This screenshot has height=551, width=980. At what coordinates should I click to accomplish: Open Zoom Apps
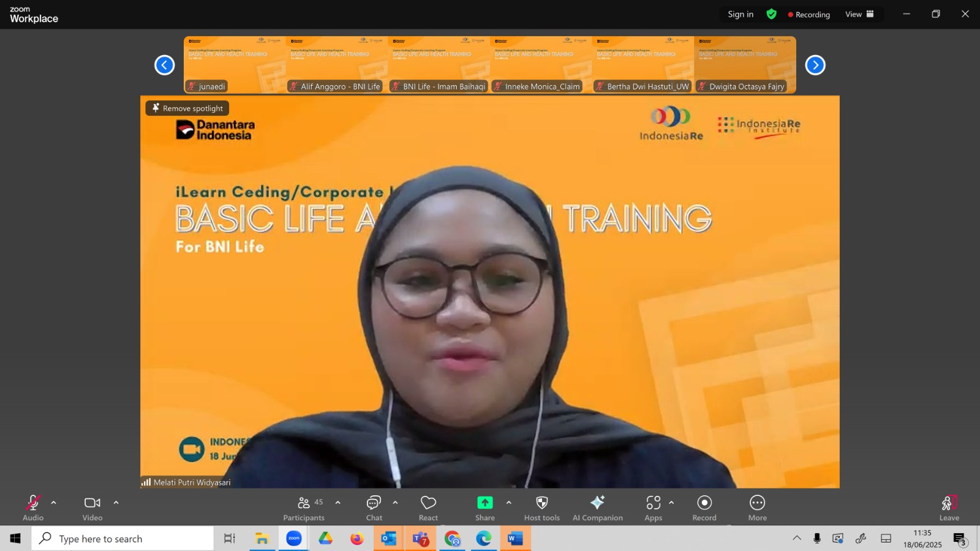pyautogui.click(x=654, y=508)
